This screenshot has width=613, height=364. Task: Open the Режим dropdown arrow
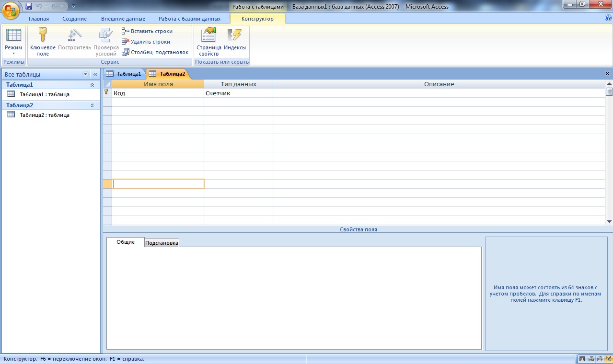coord(13,54)
